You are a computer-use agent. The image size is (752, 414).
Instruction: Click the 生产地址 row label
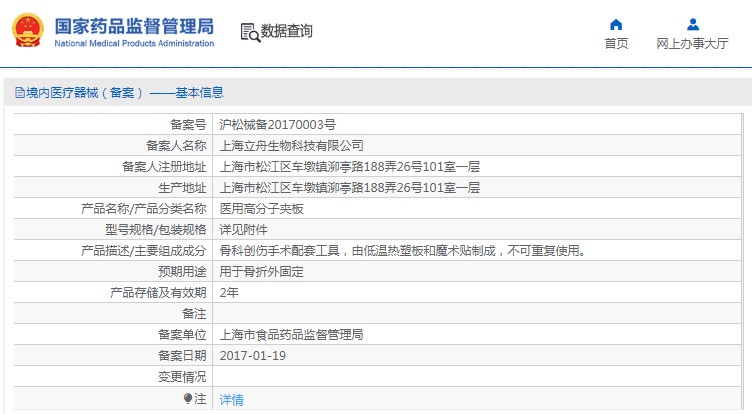click(x=182, y=188)
